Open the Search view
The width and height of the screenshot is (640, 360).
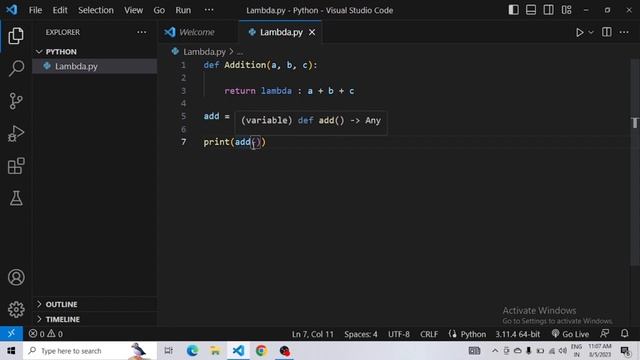[16, 68]
